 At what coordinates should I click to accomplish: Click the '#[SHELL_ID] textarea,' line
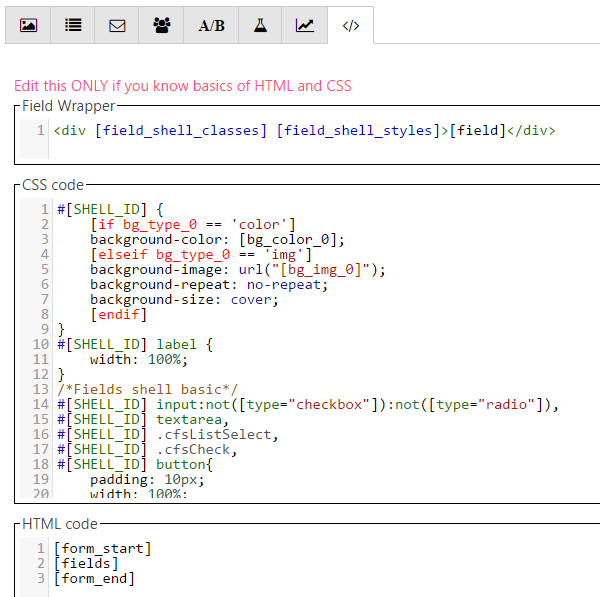(143, 419)
